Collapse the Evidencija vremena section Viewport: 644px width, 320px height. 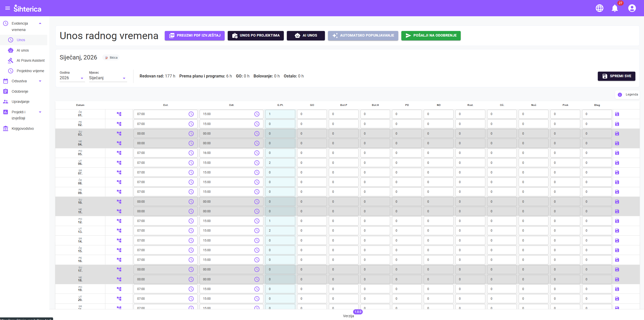(40, 24)
